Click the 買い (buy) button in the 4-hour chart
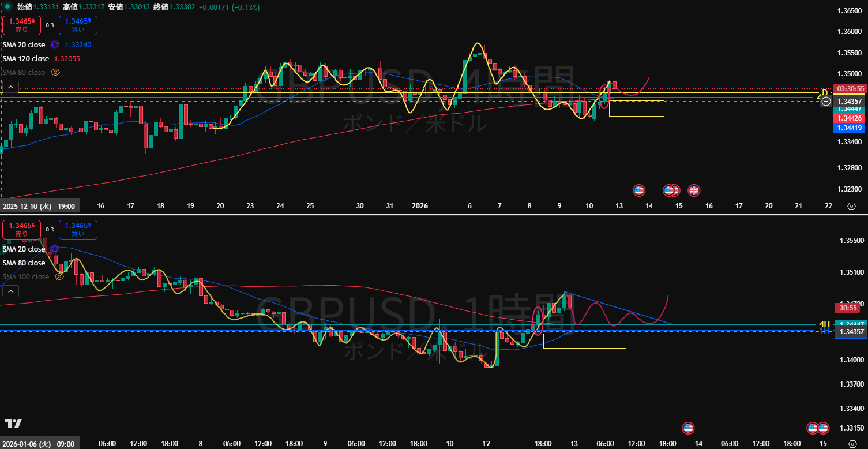Viewport: 868px width, 449px height. (78, 25)
